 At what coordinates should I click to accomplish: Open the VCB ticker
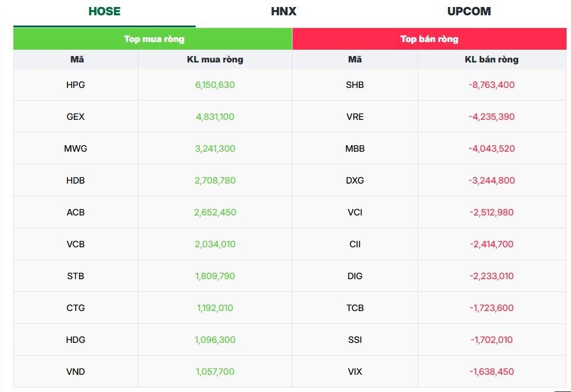coord(75,244)
